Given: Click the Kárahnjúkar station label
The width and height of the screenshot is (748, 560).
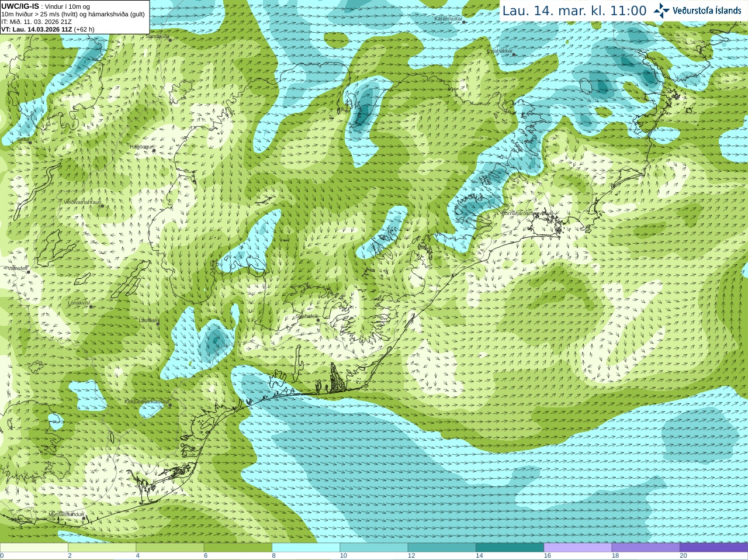Looking at the screenshot, I should [448, 19].
